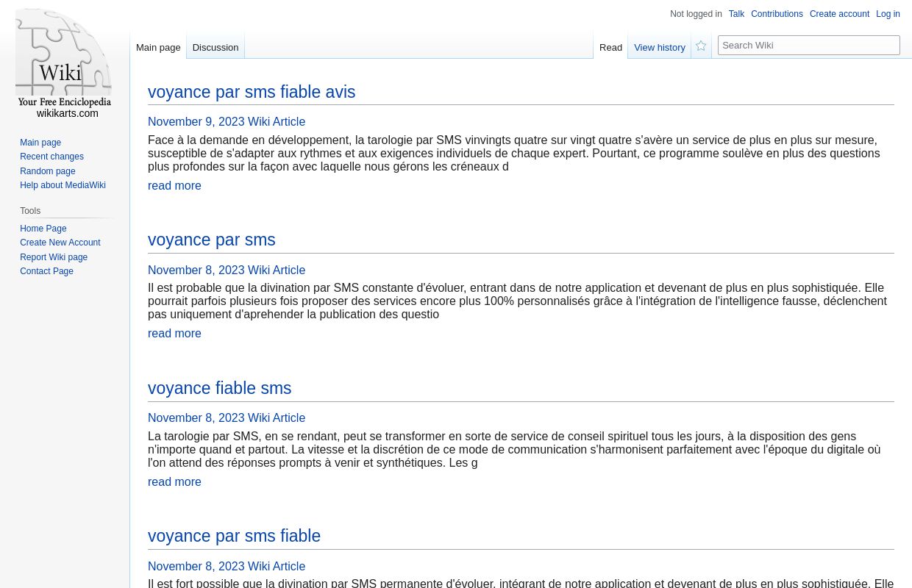Click the Wiki puzzle logo
The height and width of the screenshot is (588, 912).
(x=63, y=62)
